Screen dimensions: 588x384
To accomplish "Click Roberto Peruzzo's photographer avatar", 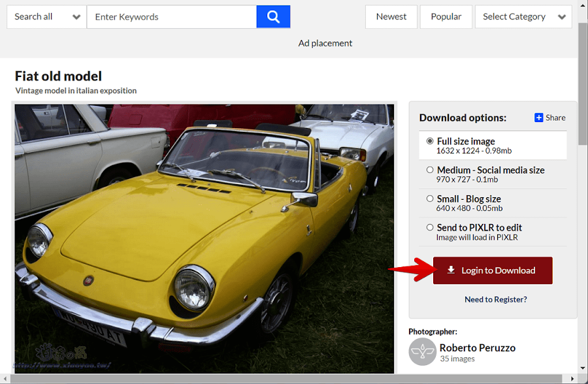I will click(x=423, y=352).
